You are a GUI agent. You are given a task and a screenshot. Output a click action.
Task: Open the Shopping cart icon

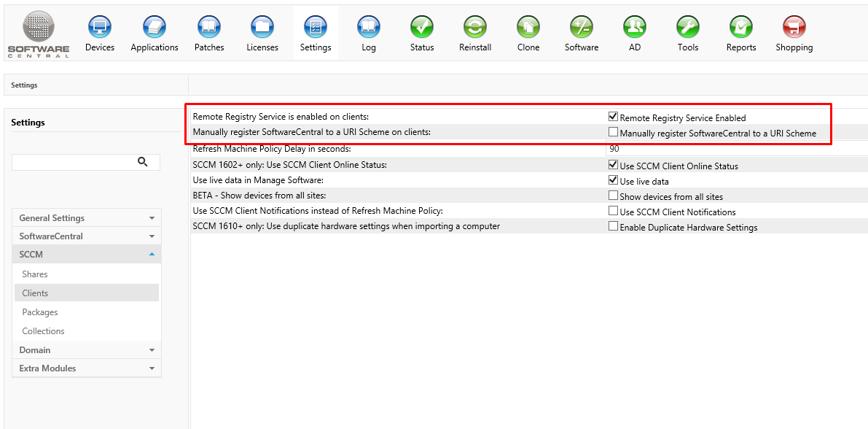click(794, 28)
